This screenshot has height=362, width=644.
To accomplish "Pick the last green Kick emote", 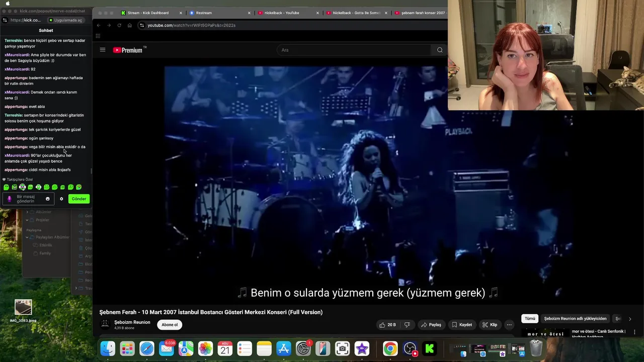I will point(78,187).
